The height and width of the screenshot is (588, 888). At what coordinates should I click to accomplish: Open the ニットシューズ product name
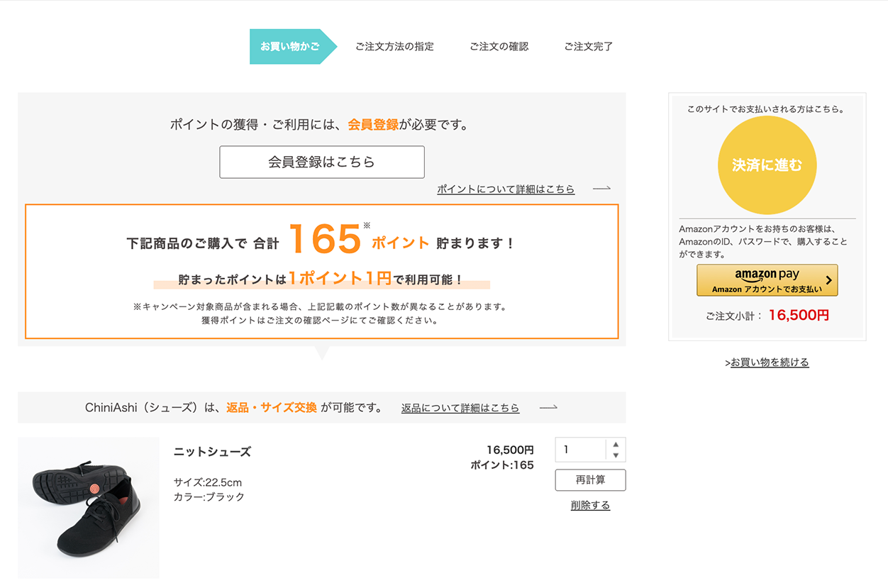pos(212,452)
